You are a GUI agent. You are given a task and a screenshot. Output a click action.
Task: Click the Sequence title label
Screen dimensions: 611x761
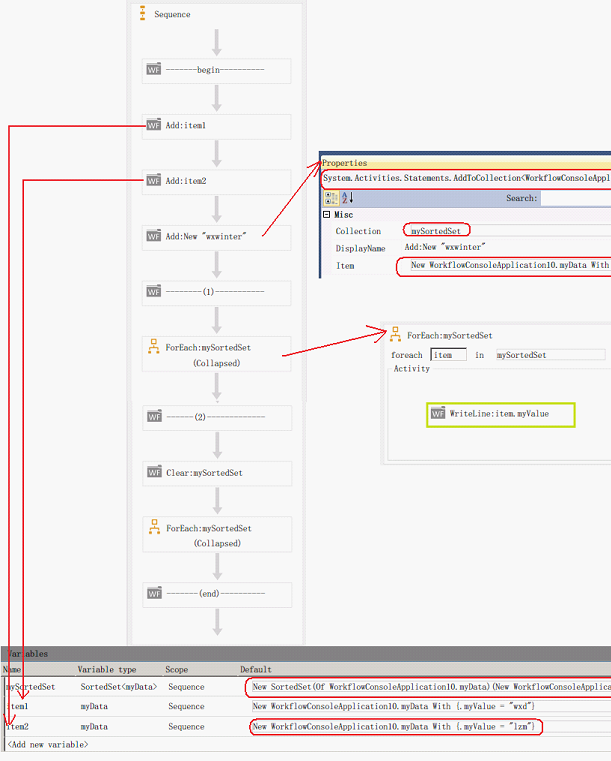(x=172, y=14)
